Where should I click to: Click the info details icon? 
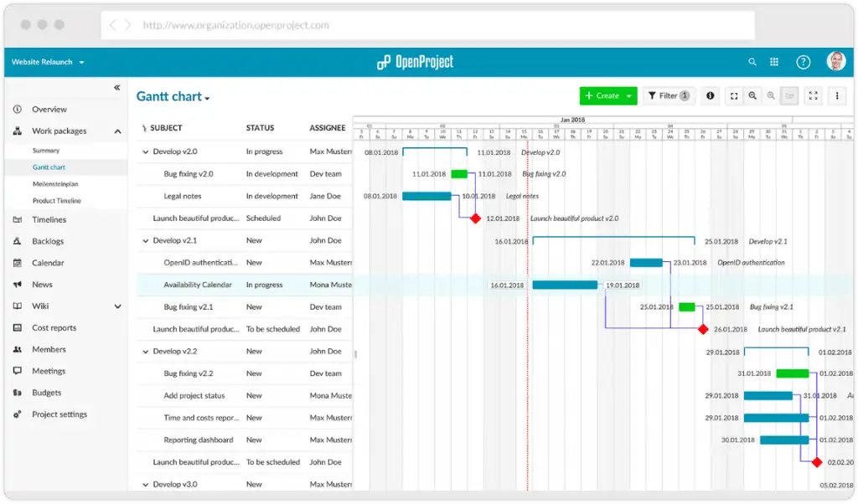pyautogui.click(x=710, y=95)
